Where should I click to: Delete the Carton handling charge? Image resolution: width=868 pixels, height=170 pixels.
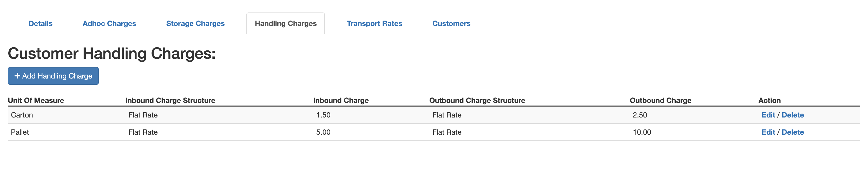793,115
